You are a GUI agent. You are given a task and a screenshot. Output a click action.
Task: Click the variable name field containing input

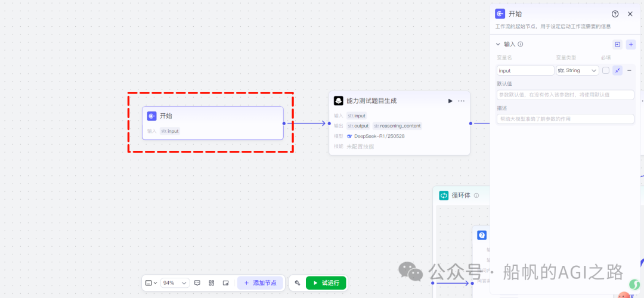(525, 70)
